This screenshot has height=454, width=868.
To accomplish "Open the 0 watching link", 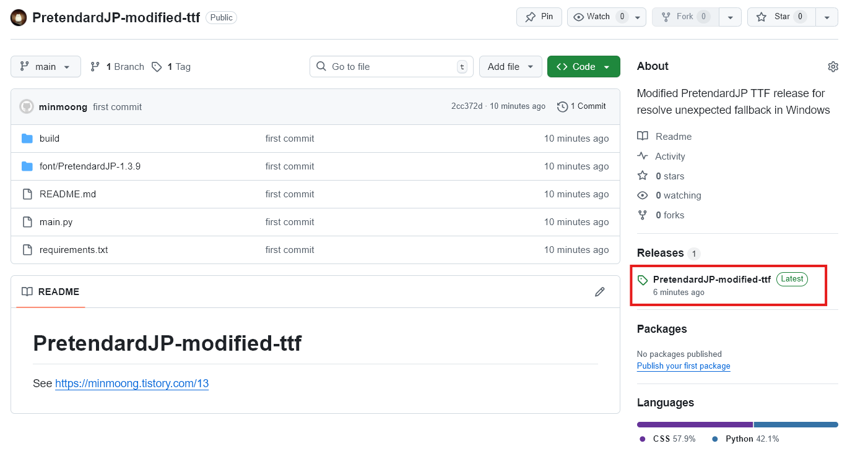I will pyautogui.click(x=669, y=195).
